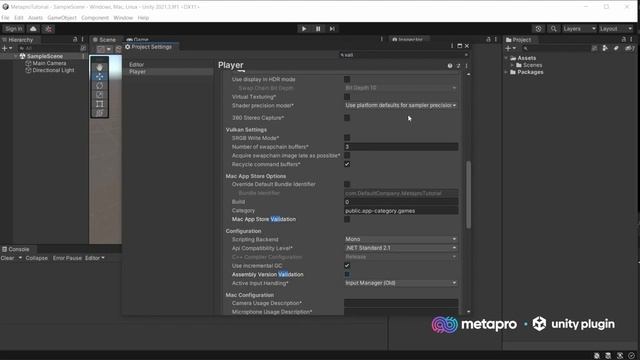Expand the Packages folder
The image size is (640, 360).
click(x=507, y=72)
